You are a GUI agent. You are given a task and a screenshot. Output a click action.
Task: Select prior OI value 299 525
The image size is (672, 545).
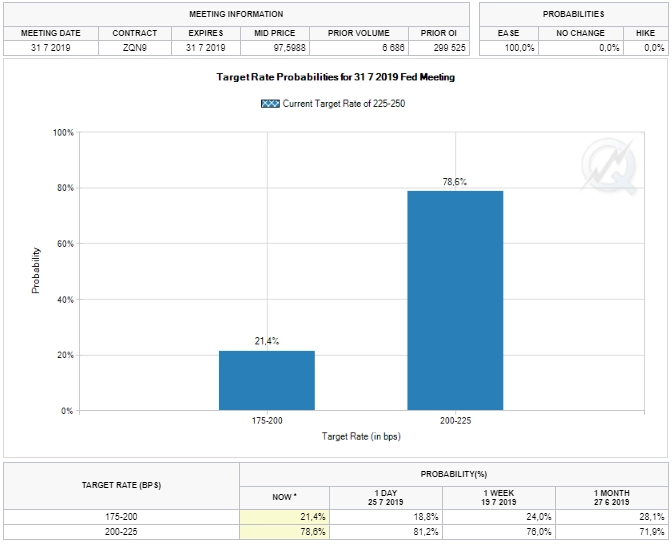(449, 48)
